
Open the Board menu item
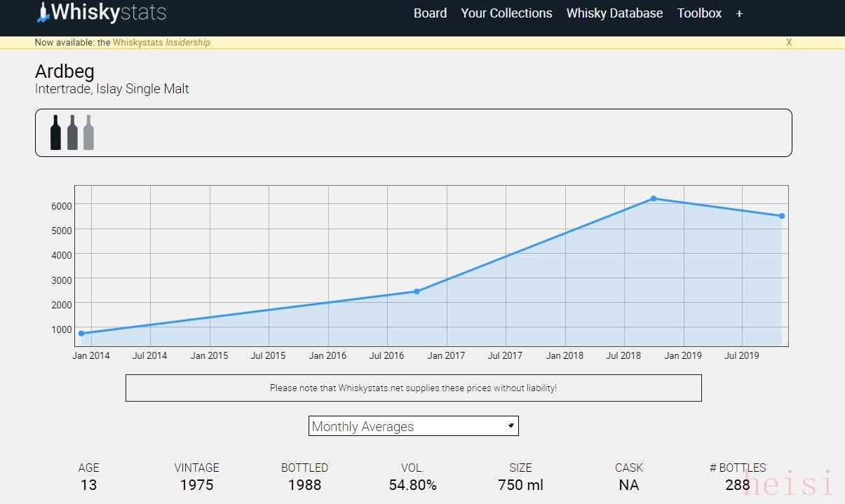pos(430,13)
